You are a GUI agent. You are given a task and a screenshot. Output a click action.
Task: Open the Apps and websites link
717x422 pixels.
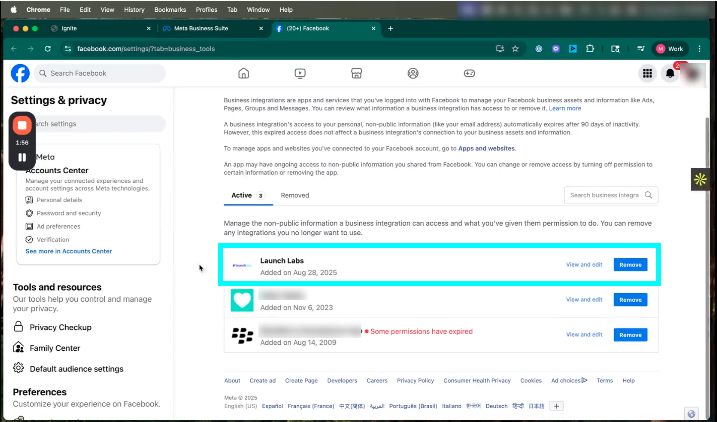487,149
